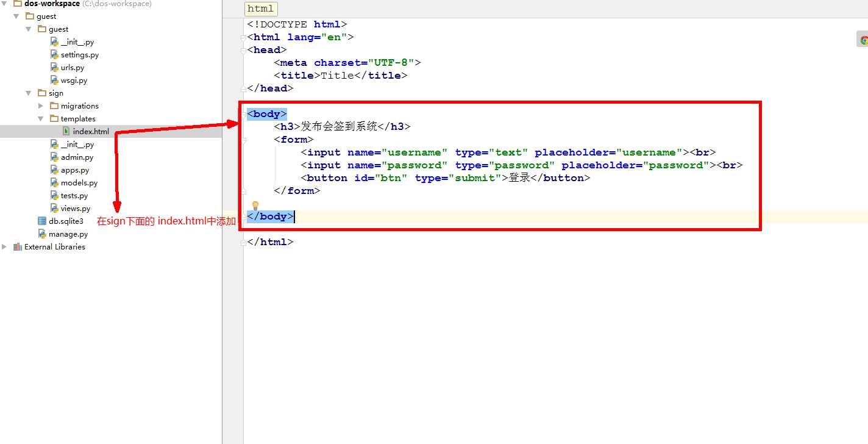Open in Chrome browser icon at editor edge
This screenshot has width=868, height=444.
[863, 40]
